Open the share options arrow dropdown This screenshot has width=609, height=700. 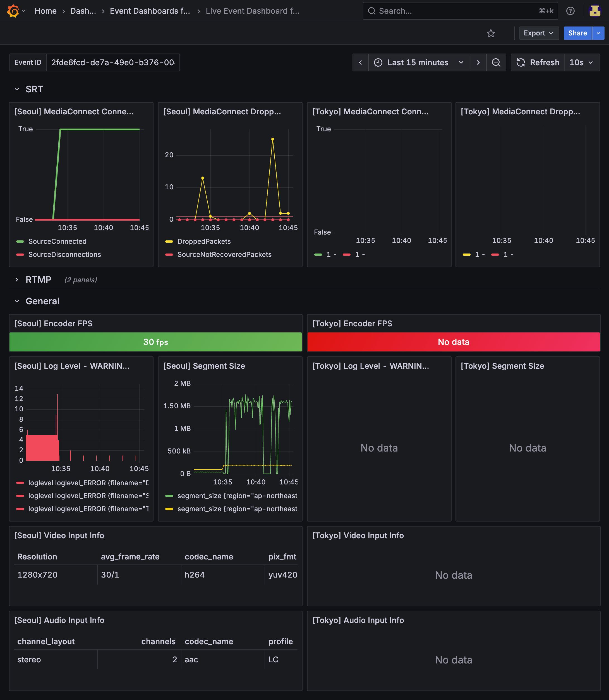[x=598, y=33]
